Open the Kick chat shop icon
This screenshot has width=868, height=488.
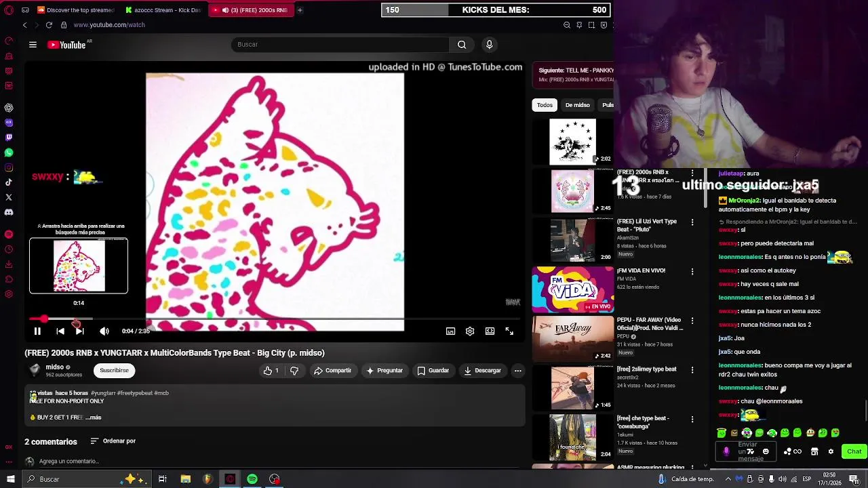[814, 451]
